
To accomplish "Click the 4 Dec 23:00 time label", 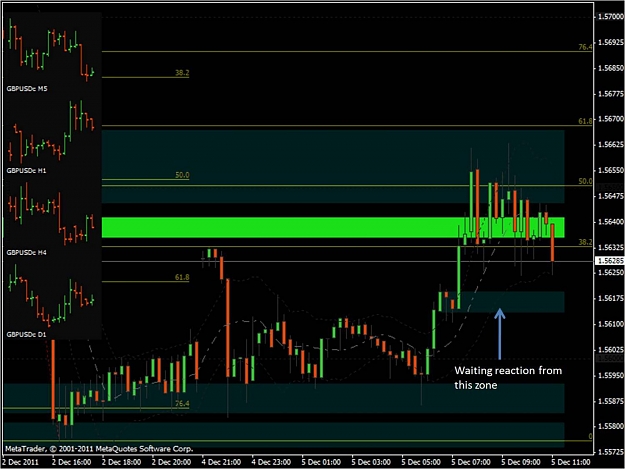I will coord(271,462).
